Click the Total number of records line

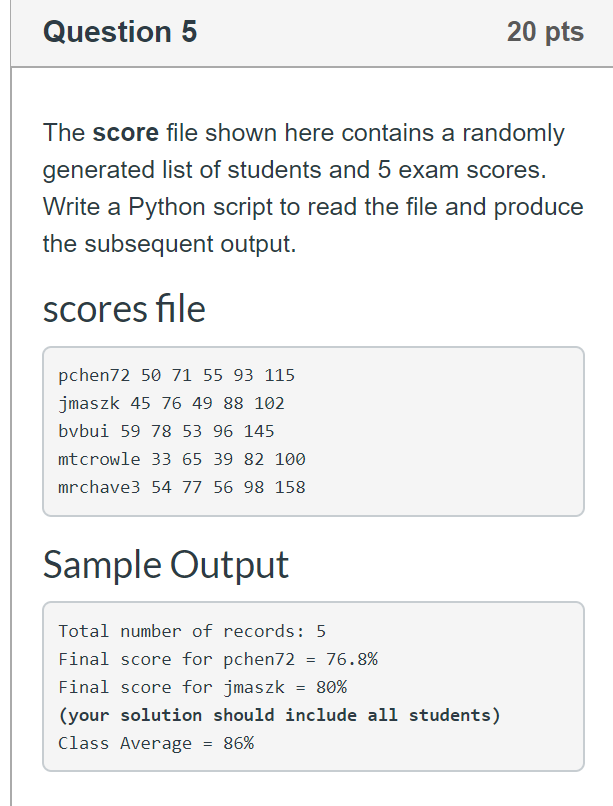coord(192,631)
